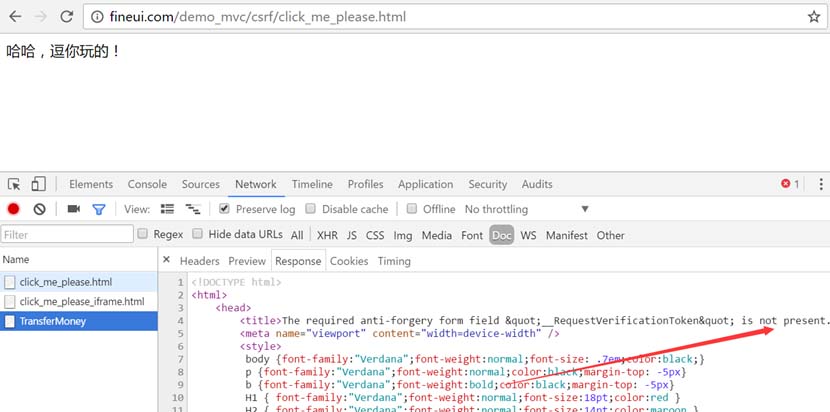Select the click_me_please.html request
830x412 pixels.
click(x=79, y=282)
